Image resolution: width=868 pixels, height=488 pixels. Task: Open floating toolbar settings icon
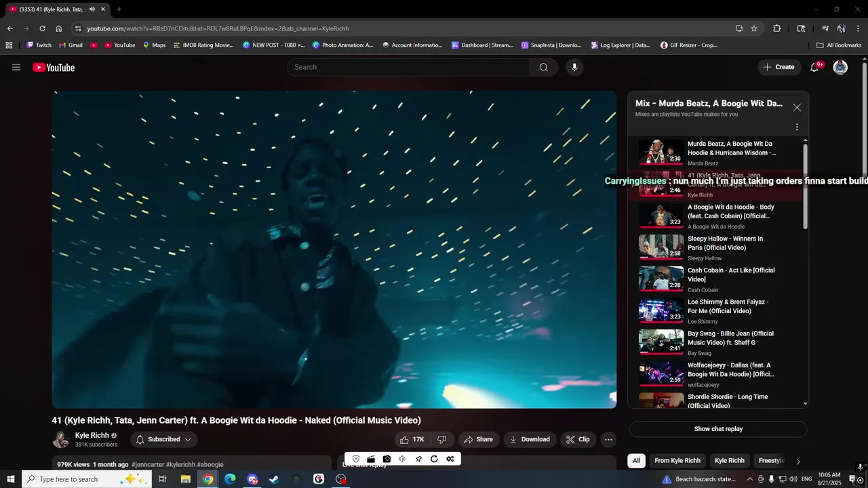[450, 459]
